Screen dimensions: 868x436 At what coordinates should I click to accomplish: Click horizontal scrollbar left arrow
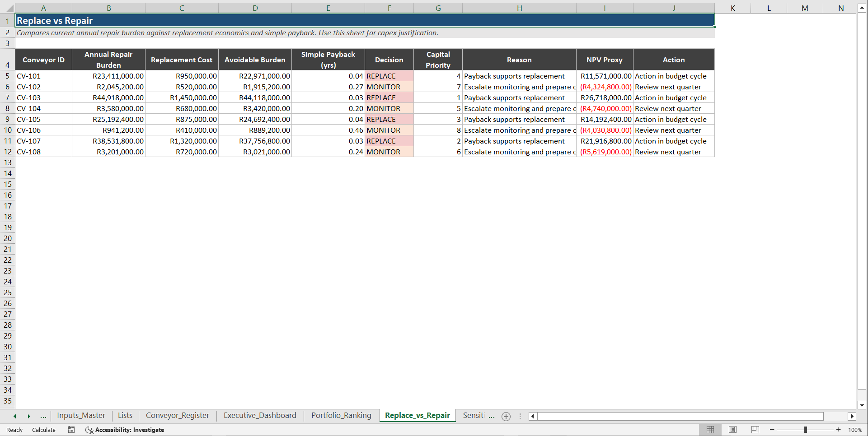(533, 416)
